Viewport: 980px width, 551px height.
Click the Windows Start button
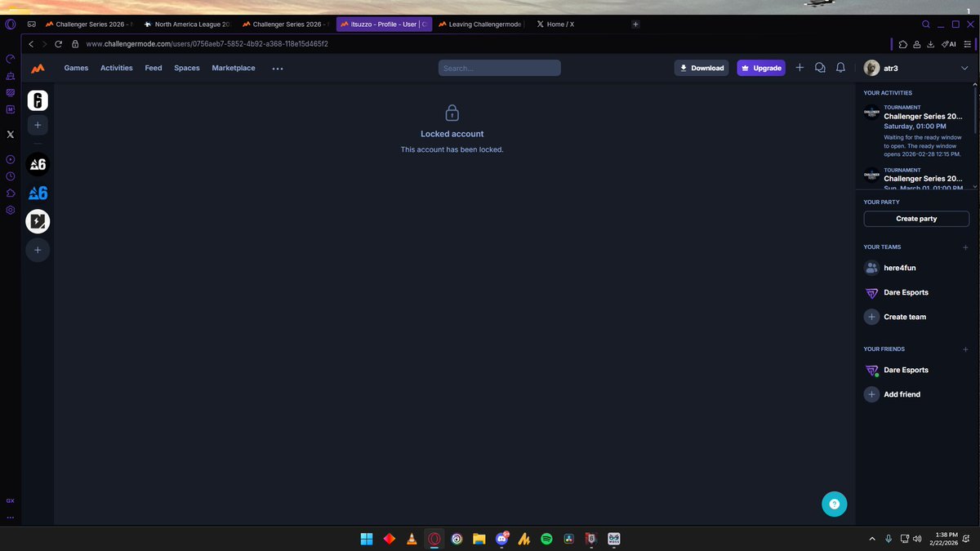click(x=367, y=539)
